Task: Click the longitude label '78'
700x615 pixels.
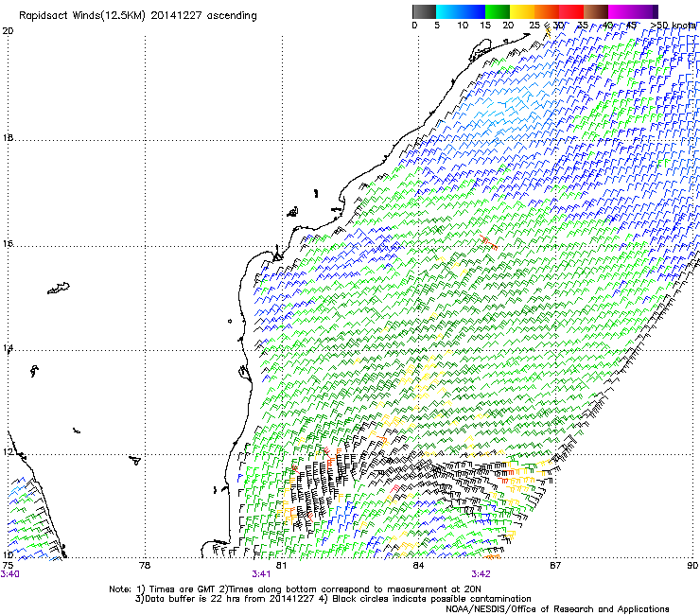Action: (x=145, y=566)
